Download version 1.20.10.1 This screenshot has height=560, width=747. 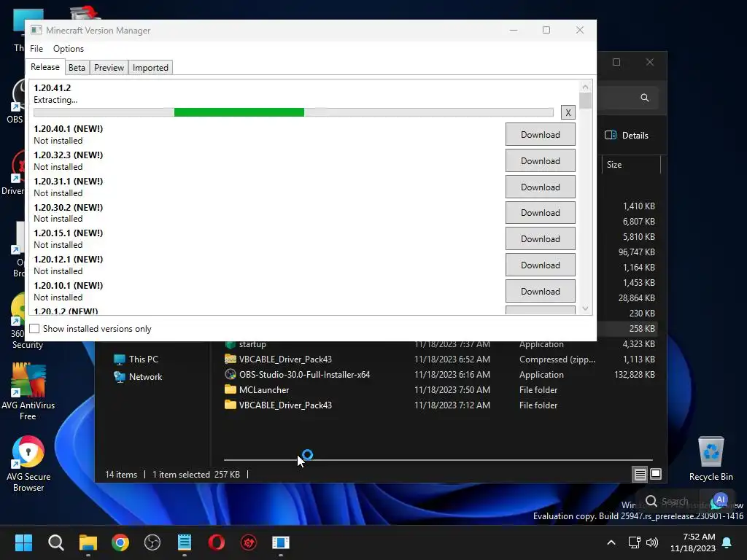tap(541, 292)
